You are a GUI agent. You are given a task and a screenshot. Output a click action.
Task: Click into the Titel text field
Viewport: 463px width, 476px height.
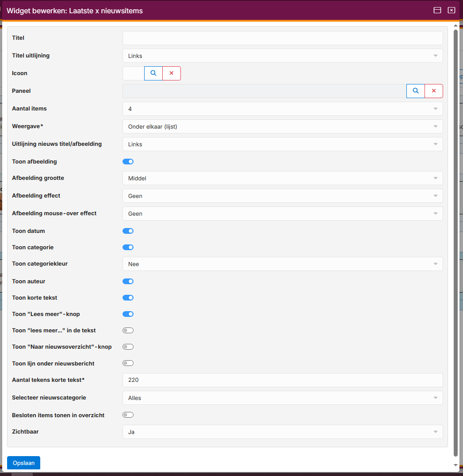282,38
